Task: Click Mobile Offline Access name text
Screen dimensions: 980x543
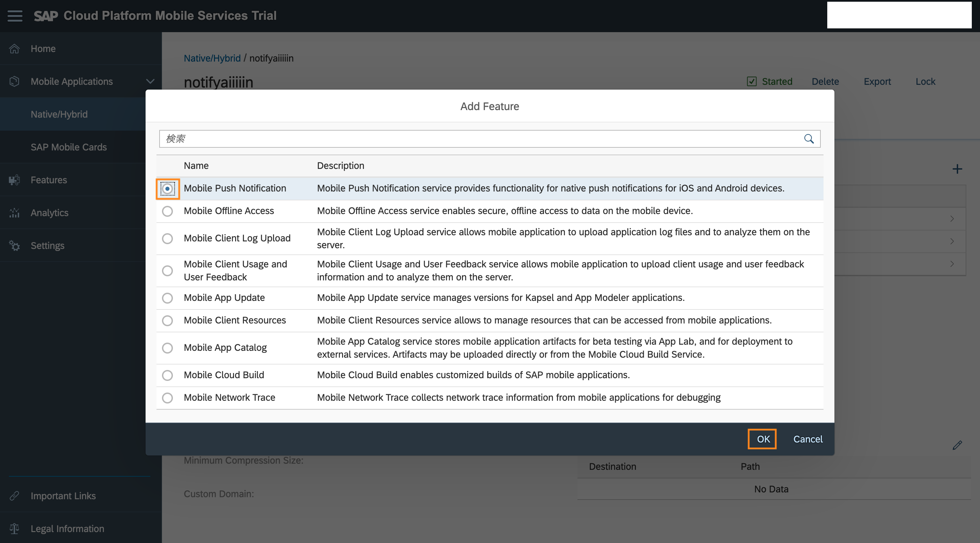Action: tap(229, 211)
